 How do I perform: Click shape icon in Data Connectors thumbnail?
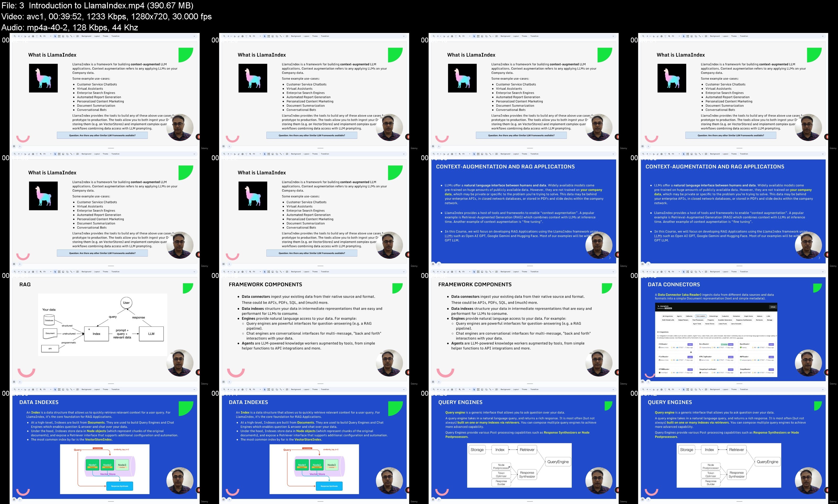point(696,272)
